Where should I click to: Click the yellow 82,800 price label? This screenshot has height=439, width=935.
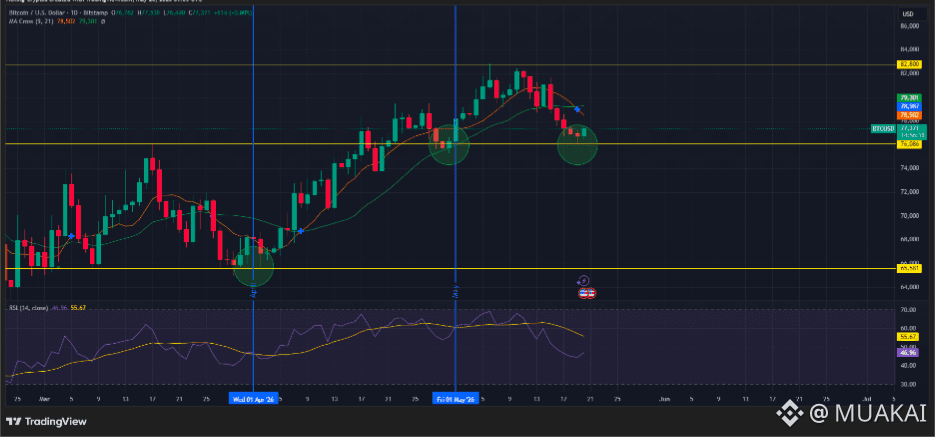coord(909,64)
